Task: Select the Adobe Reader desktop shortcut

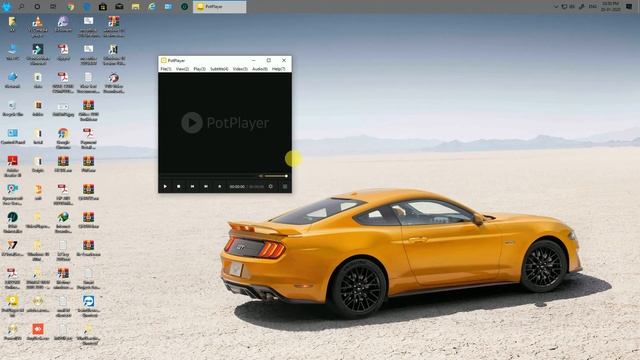Action: tap(12, 166)
